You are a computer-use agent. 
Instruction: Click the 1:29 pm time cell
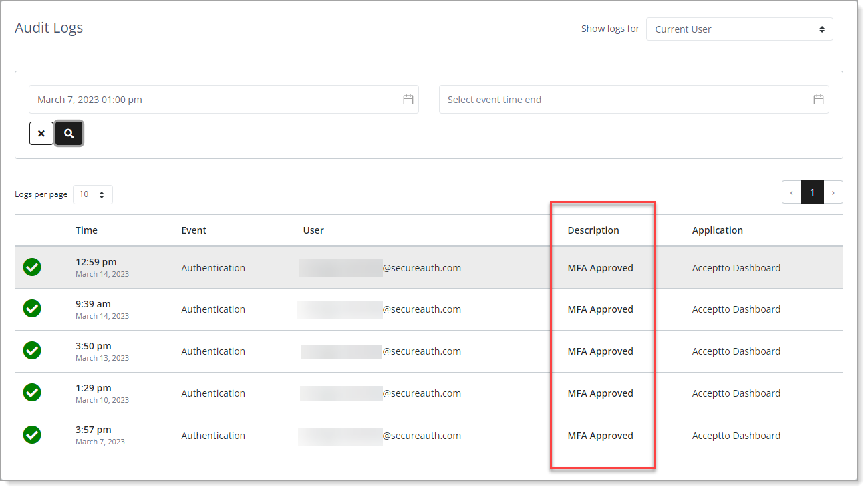(102, 393)
